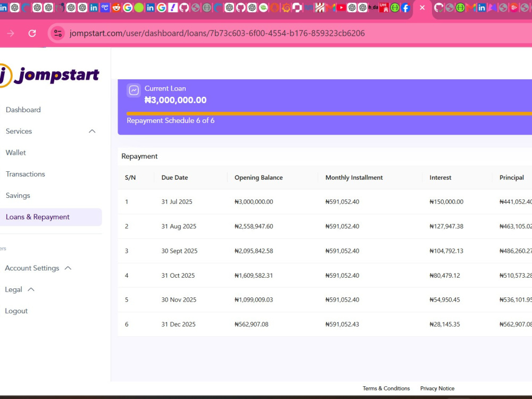Select the 31 Jul 2025 due date
Viewport: 532px width, 399px height.
pos(177,202)
